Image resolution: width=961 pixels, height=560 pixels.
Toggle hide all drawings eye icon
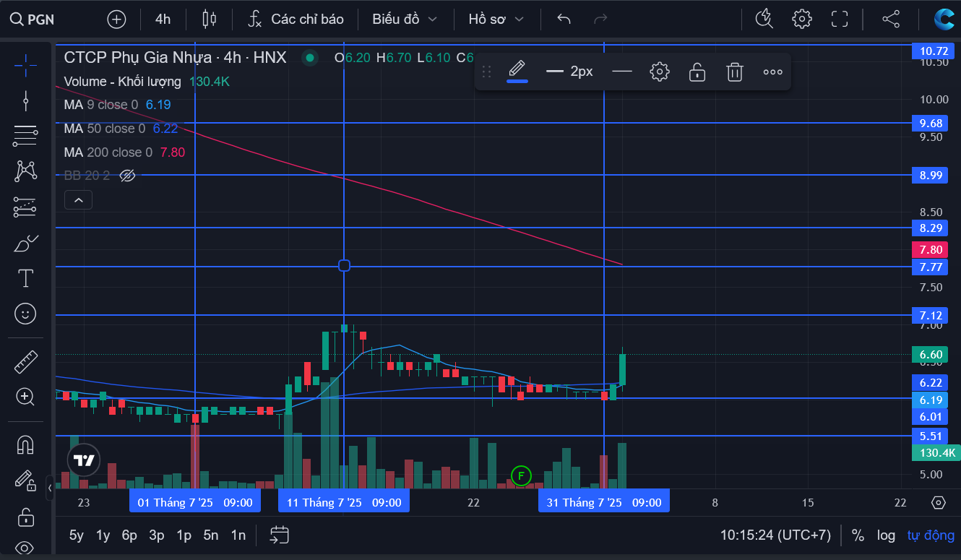coord(26,548)
